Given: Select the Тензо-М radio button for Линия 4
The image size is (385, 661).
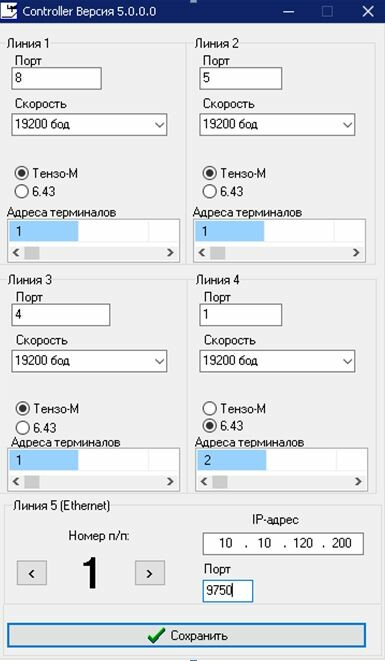Looking at the screenshot, I should [210, 408].
